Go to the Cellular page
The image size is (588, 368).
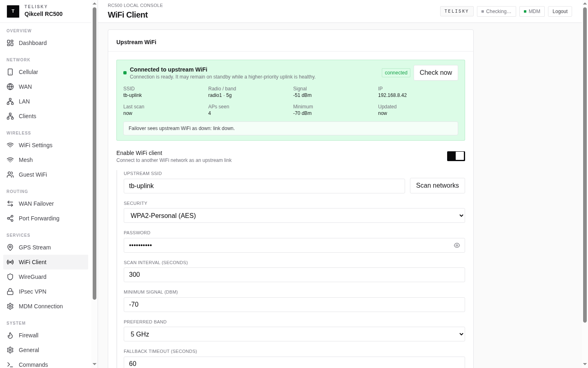[x=46, y=72]
